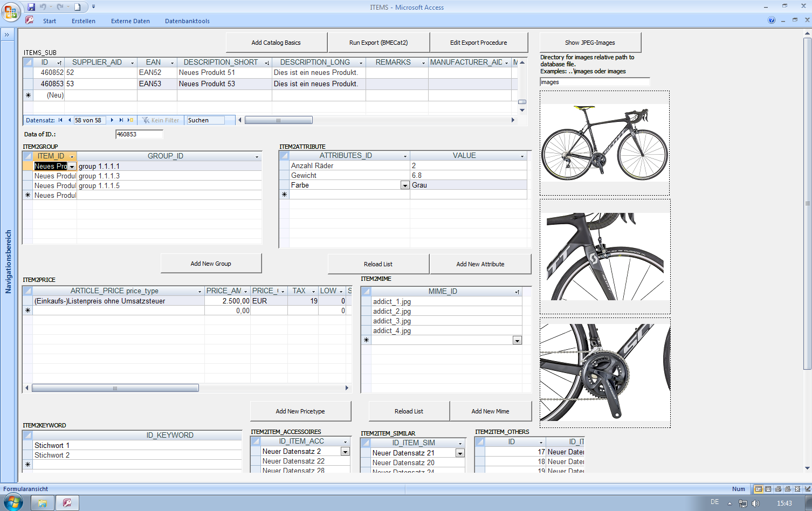This screenshot has width=812, height=511.
Task: Expand the navigation pane with double chevron
Action: [7, 35]
